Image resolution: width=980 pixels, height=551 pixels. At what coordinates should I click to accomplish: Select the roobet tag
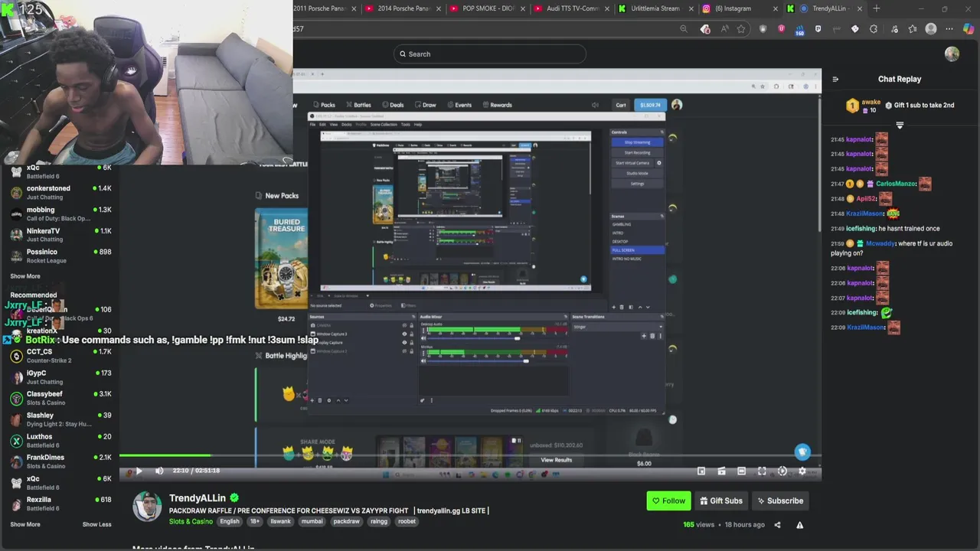(407, 521)
